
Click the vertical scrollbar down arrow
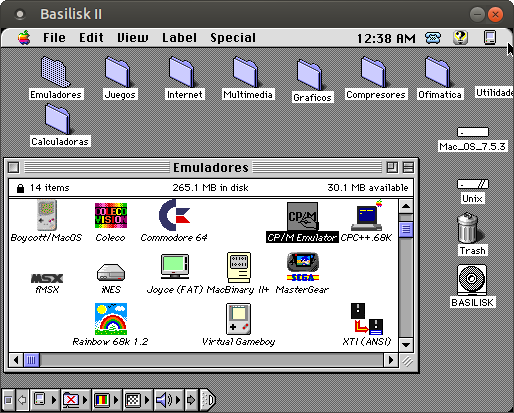[406, 344]
